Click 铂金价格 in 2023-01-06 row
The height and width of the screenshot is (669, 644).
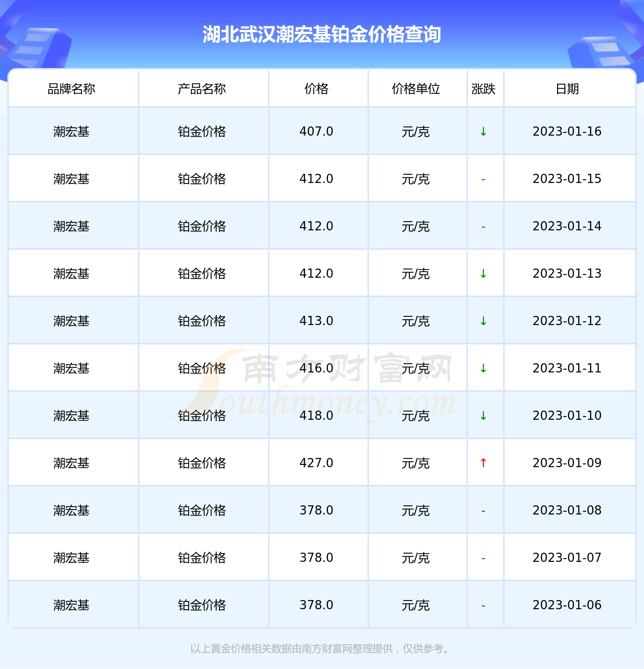tap(202, 606)
